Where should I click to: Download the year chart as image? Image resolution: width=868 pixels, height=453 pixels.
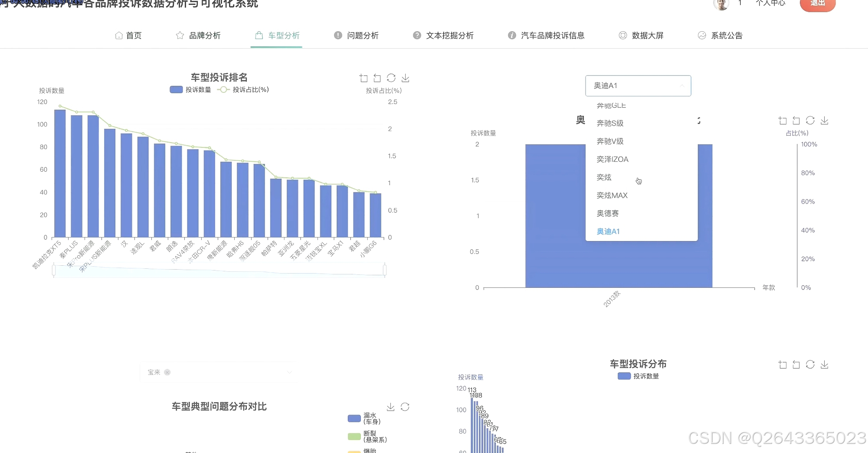(825, 121)
